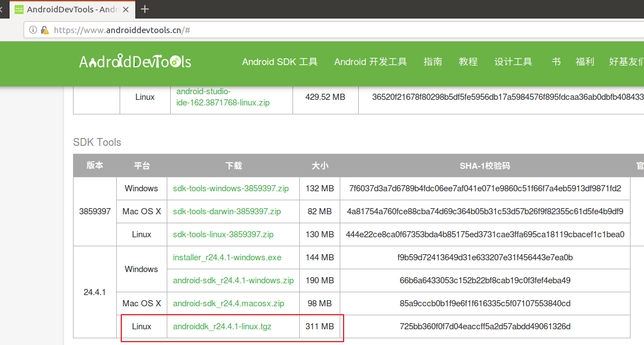Open the 福利 menu item
Image resolution: width=644 pixels, height=345 pixels.
(585, 62)
